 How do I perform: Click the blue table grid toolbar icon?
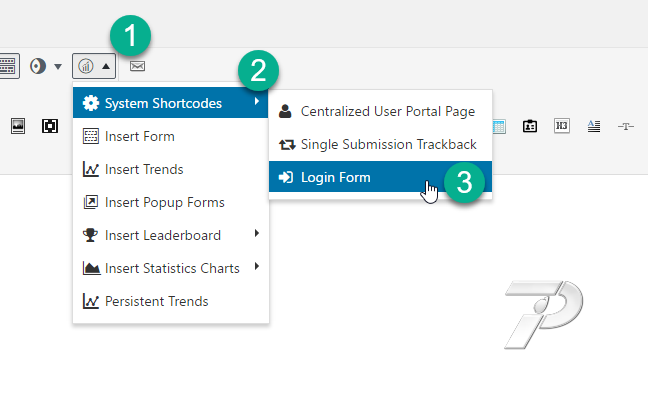(x=499, y=127)
